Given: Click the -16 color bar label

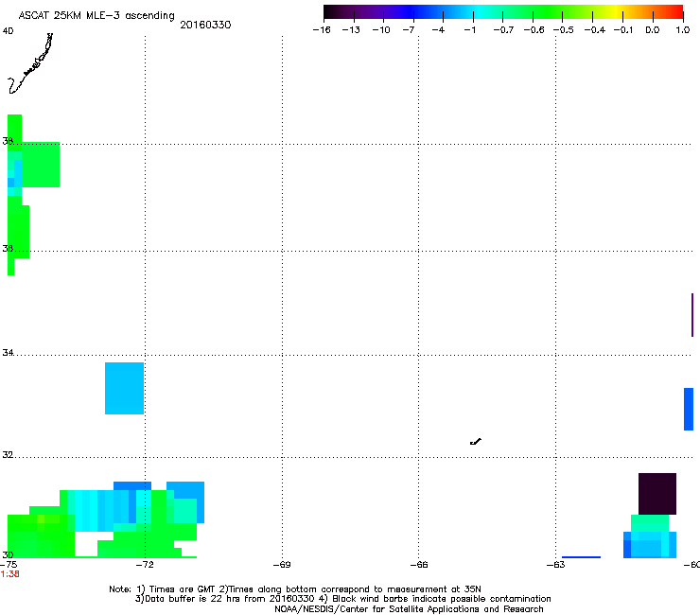Looking at the screenshot, I should [322, 30].
